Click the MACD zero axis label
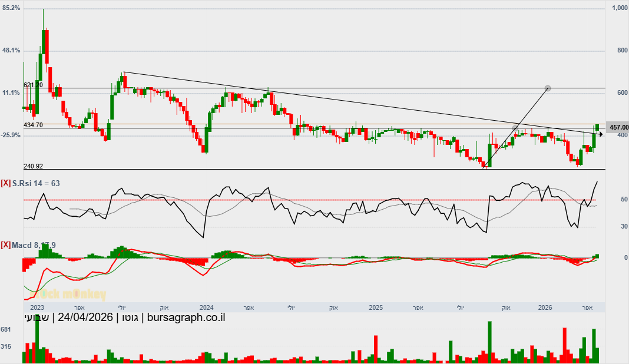The height and width of the screenshot is (364, 629). click(626, 257)
